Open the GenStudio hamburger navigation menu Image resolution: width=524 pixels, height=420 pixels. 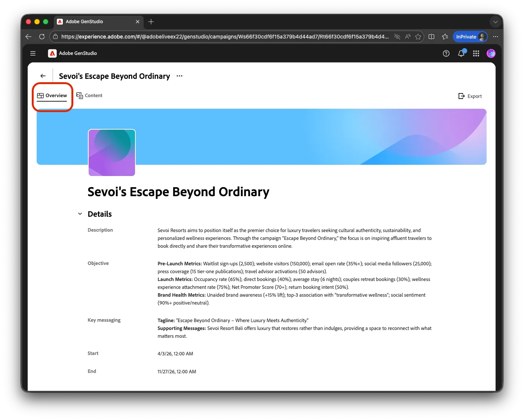(33, 53)
